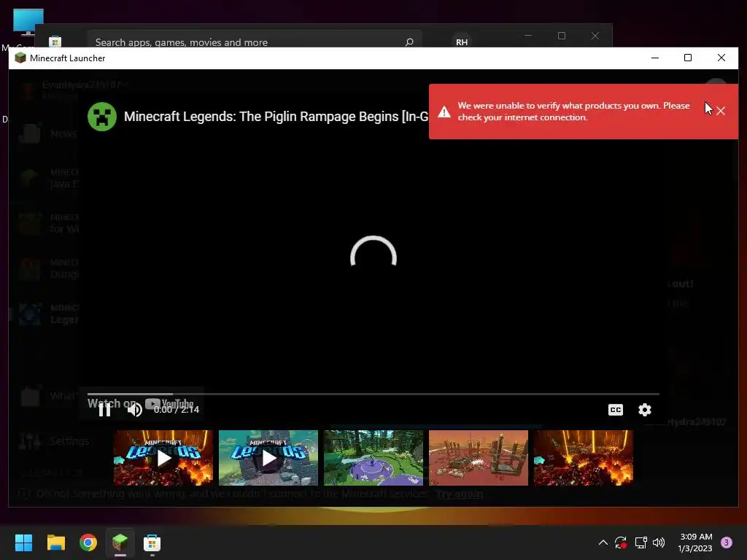Mute the video volume
The height and width of the screenshot is (560, 747).
[x=135, y=410]
